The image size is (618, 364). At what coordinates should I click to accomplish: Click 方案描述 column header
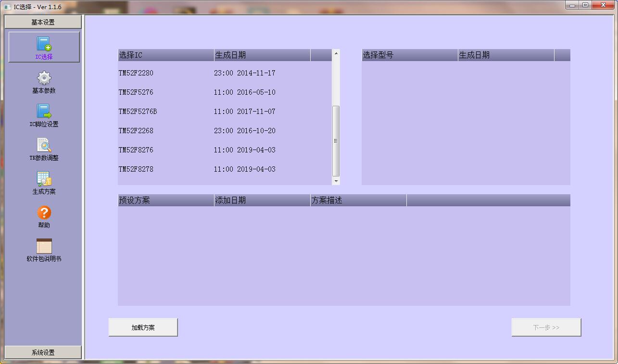point(358,200)
